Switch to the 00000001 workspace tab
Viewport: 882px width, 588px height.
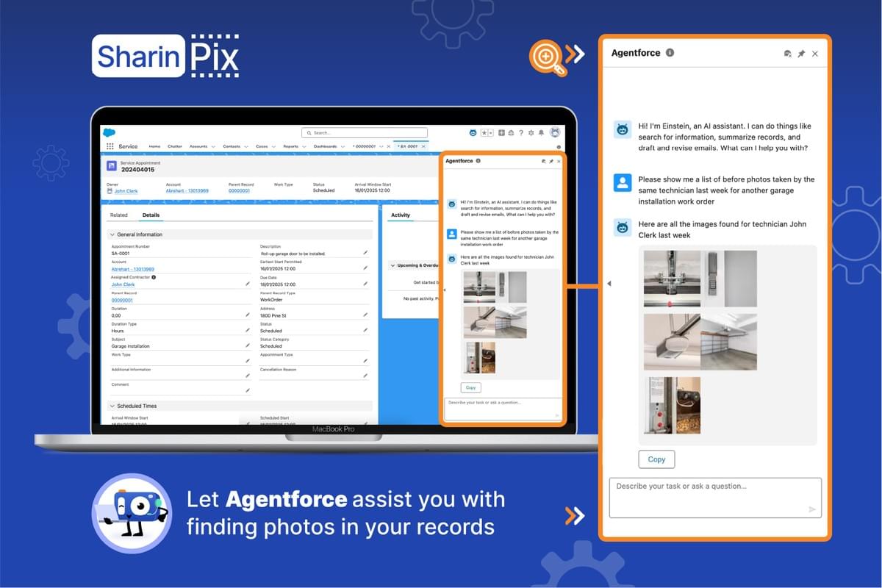tap(365, 146)
